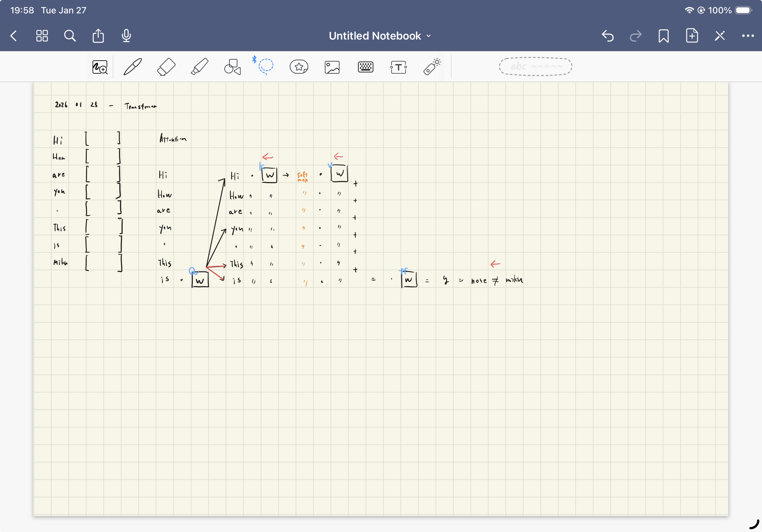Choose the Shapes tool
Image resolution: width=762 pixels, height=532 pixels.
(x=232, y=67)
